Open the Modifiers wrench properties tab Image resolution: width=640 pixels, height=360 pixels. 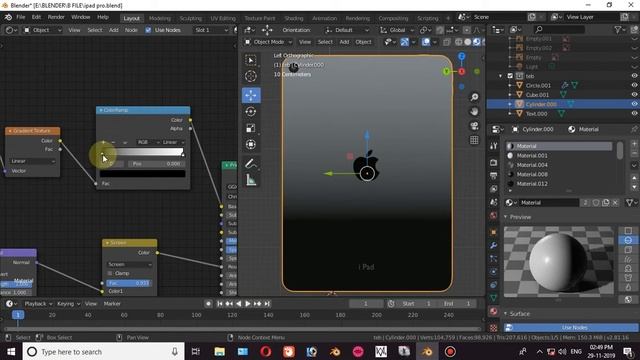(x=493, y=245)
